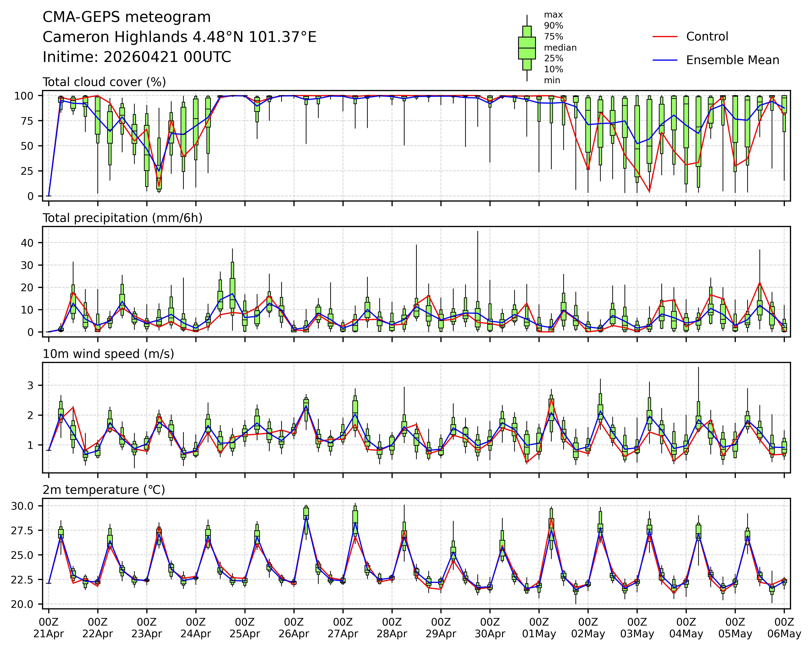Click the 'Total precipitation (mm/6h)' panel title
The image size is (812, 650).
click(x=122, y=218)
